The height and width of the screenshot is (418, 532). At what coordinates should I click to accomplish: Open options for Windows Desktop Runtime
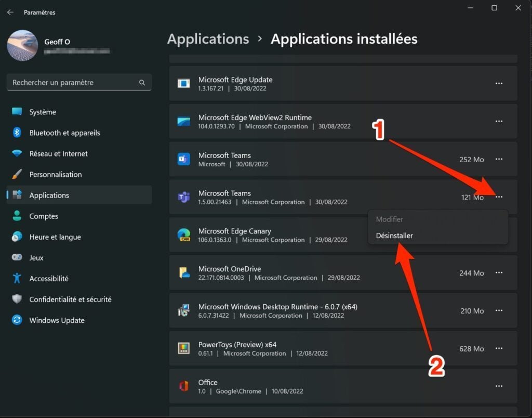(x=499, y=310)
